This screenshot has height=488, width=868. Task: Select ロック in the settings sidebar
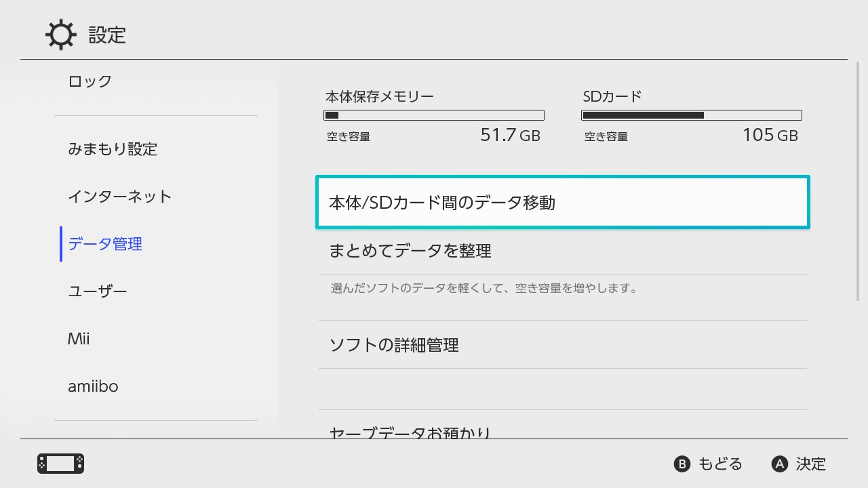[90, 81]
